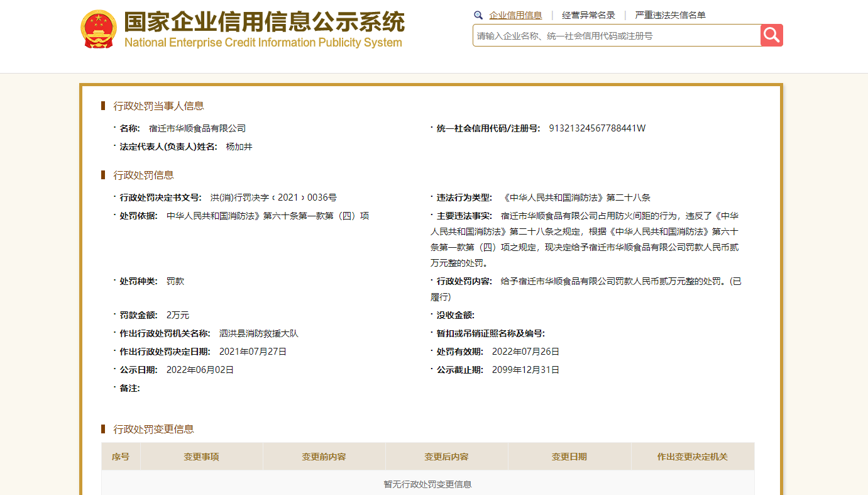
Task: Click the 行政处罚当事人信息 section heading
Action: pos(158,106)
